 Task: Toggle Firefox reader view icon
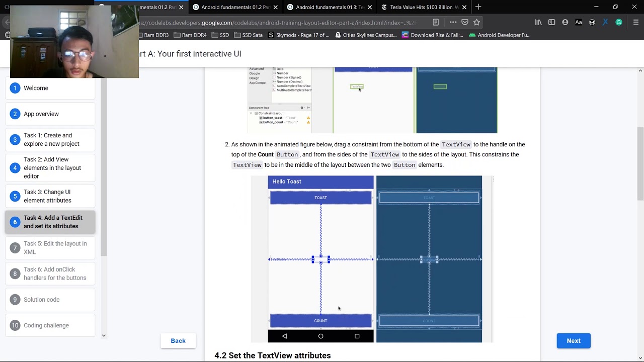(436, 22)
